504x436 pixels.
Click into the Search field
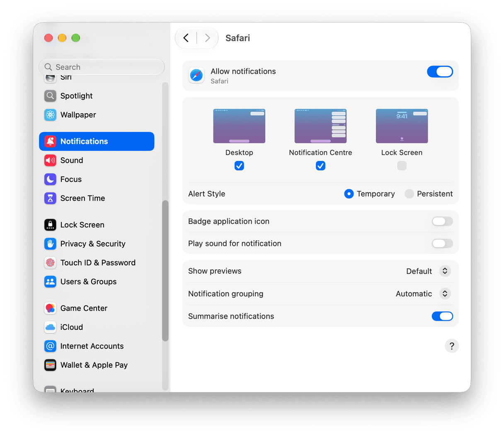[x=102, y=67]
